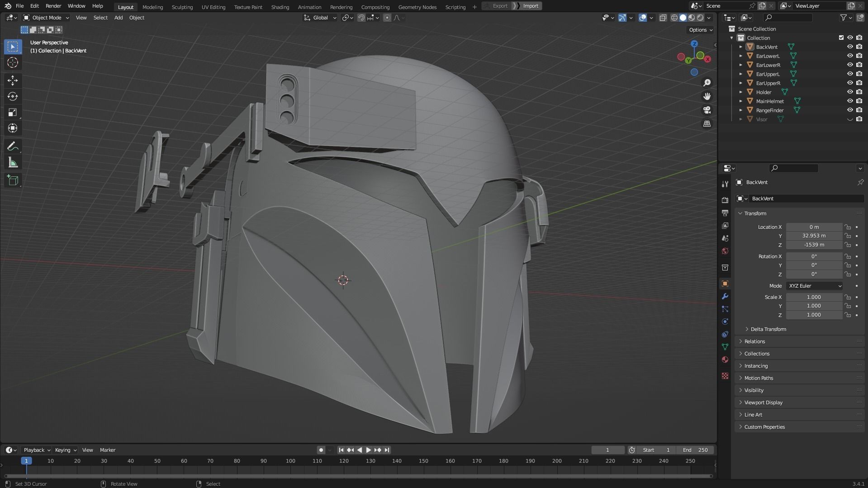Disable rendering for Visor
Image resolution: width=868 pixels, height=488 pixels.
coord(859,119)
